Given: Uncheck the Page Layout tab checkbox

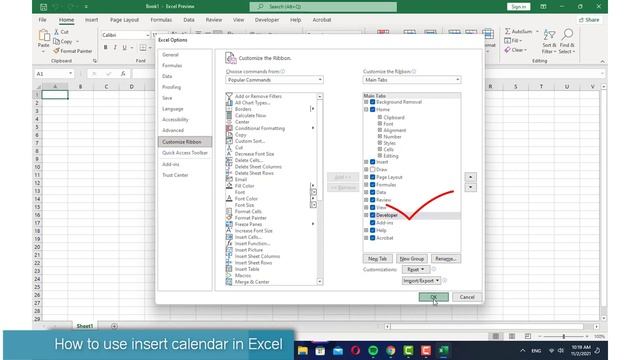Looking at the screenshot, I should click(x=373, y=177).
